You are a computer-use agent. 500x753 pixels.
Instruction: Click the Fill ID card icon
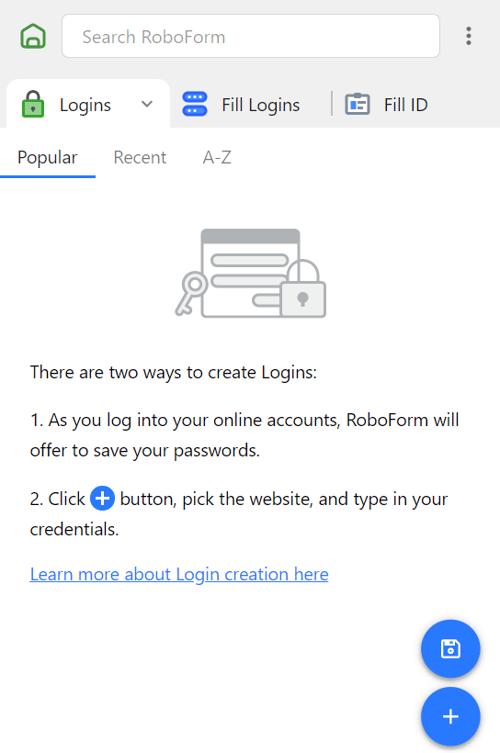tap(357, 104)
